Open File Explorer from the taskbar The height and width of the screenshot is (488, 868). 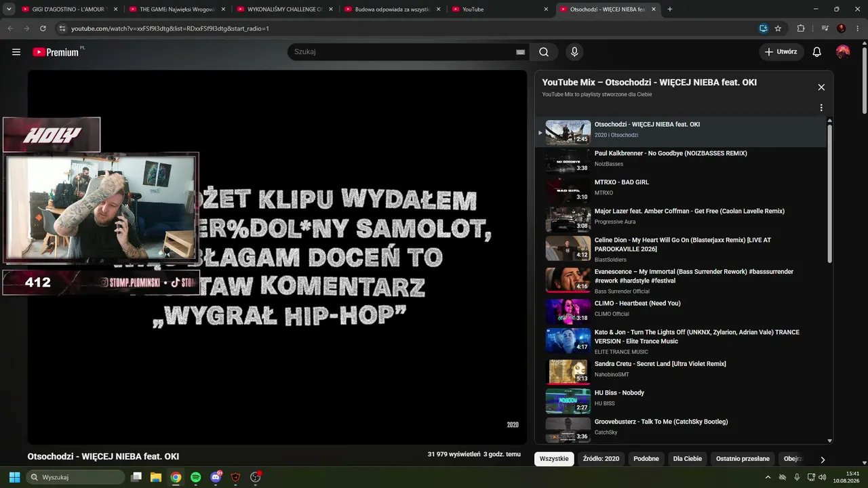[156, 477]
